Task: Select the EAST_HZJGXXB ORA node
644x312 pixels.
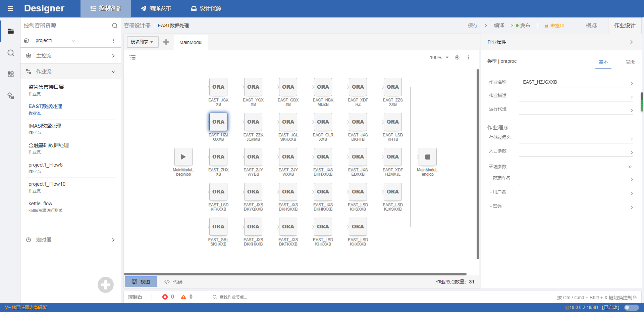Action: [218, 122]
